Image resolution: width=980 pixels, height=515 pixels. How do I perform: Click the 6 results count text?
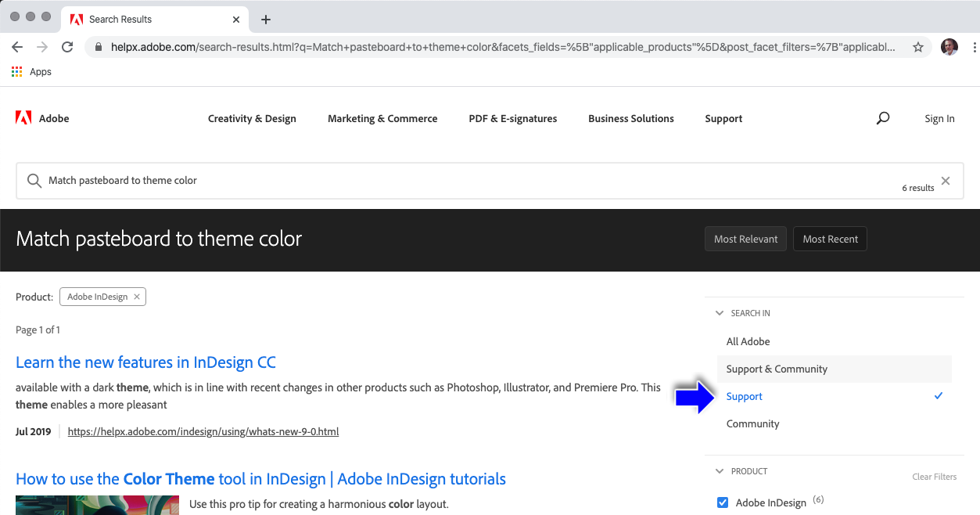[918, 188]
